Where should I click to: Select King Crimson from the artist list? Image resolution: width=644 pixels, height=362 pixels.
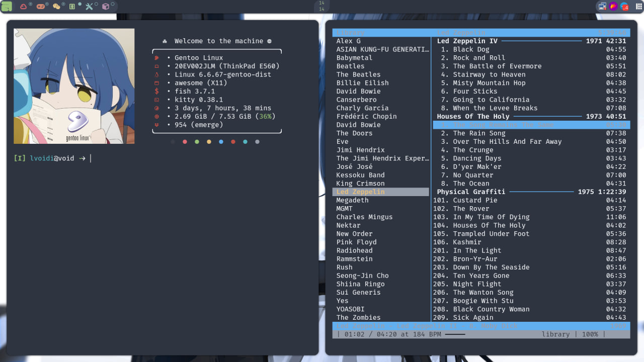(x=360, y=184)
